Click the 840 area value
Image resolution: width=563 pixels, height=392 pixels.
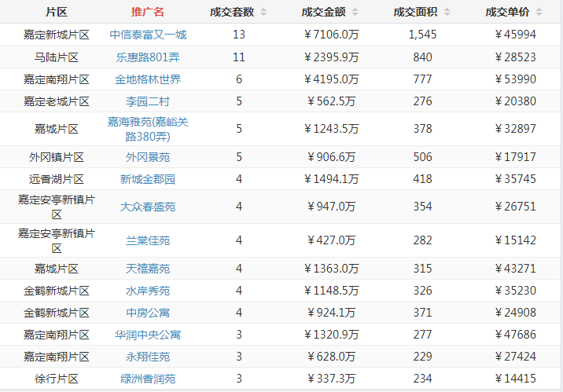(x=422, y=57)
